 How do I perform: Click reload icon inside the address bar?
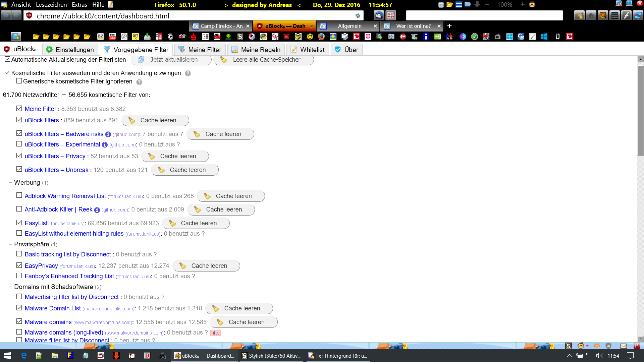358,16
